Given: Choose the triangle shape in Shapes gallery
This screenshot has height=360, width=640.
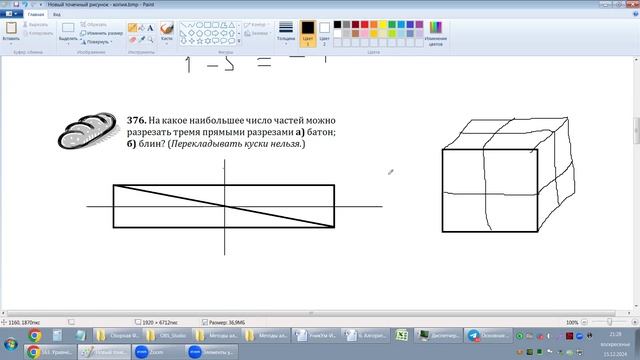Looking at the screenshot, I should pyautogui.click(x=231, y=25).
